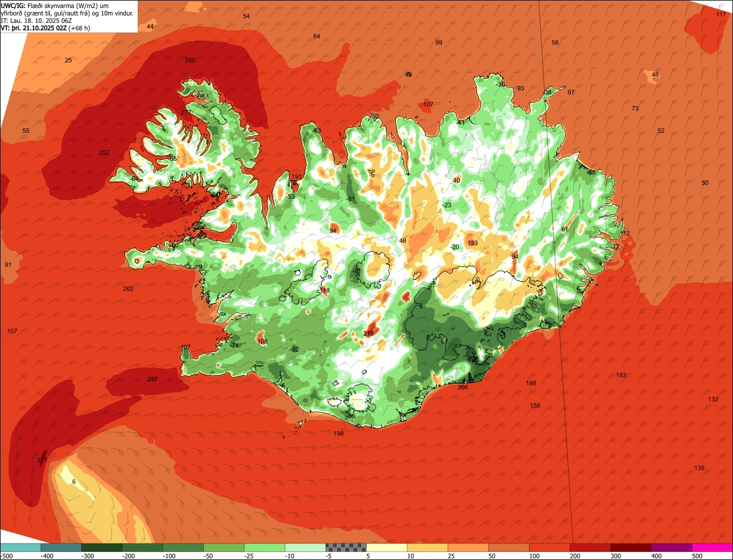Click the value 198 south of the coast
Viewport: 733px width, 560px height.
338,433
